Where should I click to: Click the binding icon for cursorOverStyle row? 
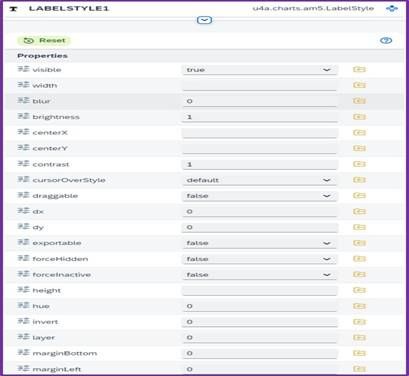[359, 180]
